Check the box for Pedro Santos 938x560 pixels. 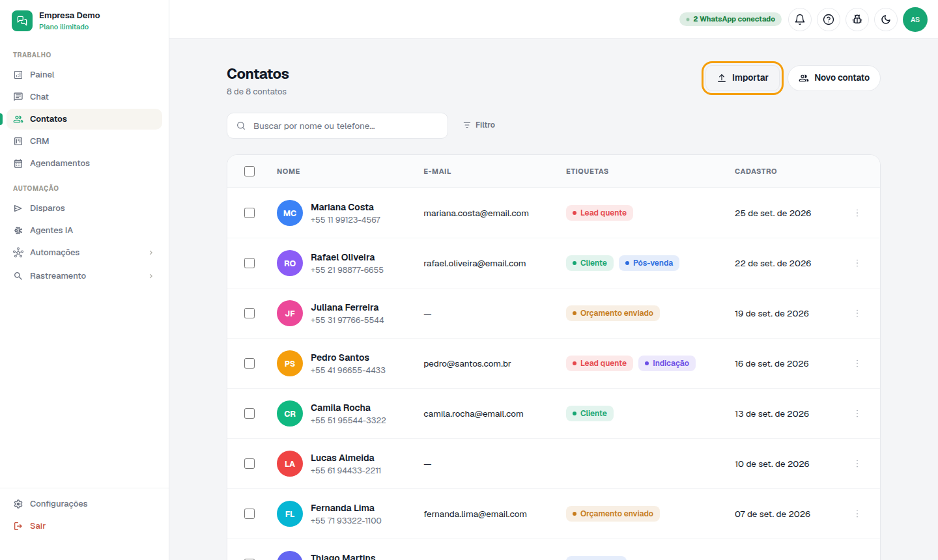point(249,363)
